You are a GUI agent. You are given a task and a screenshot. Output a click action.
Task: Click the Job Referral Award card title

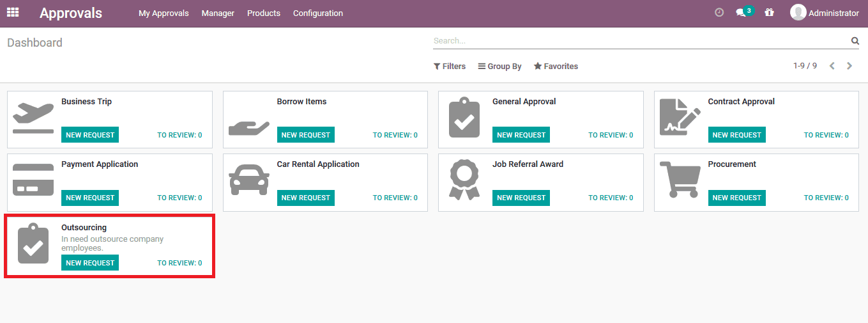click(x=528, y=164)
